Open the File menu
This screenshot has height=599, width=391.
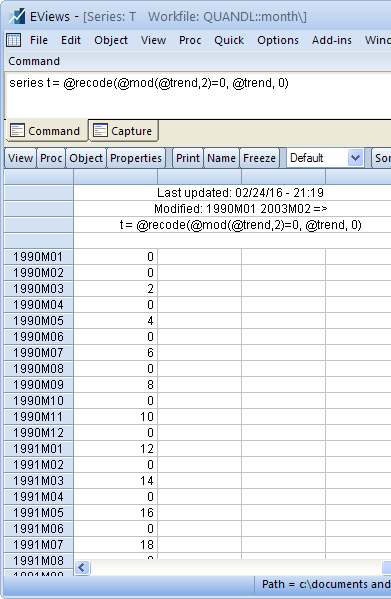(39, 40)
